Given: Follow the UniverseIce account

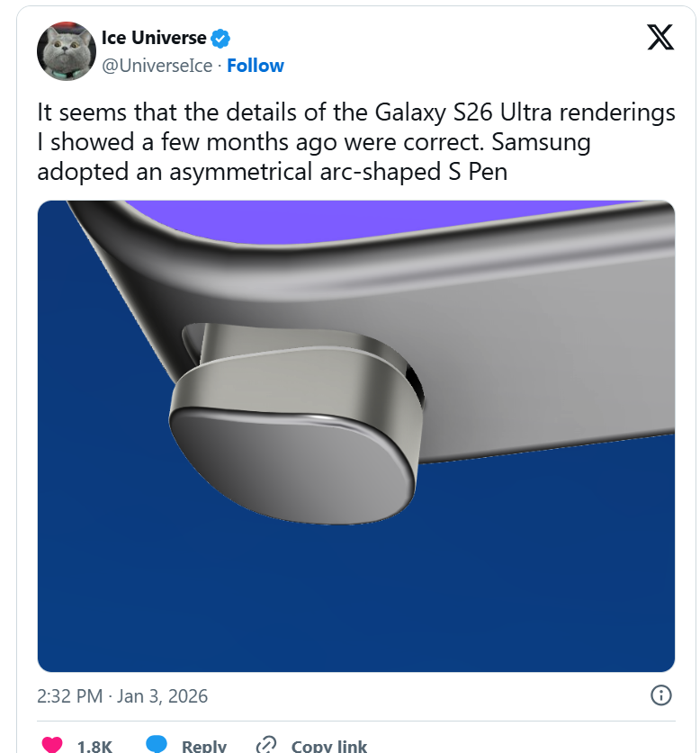Looking at the screenshot, I should (x=256, y=66).
